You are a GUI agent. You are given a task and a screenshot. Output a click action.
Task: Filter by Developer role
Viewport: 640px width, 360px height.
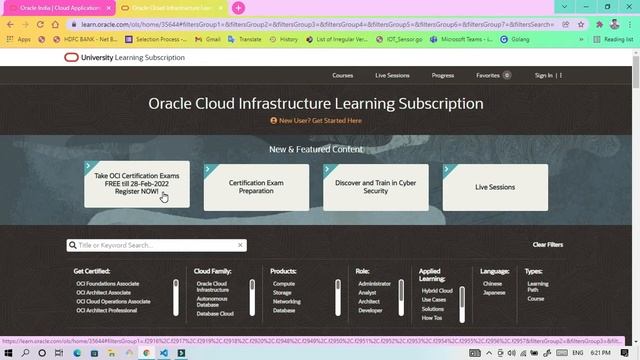[370, 311]
